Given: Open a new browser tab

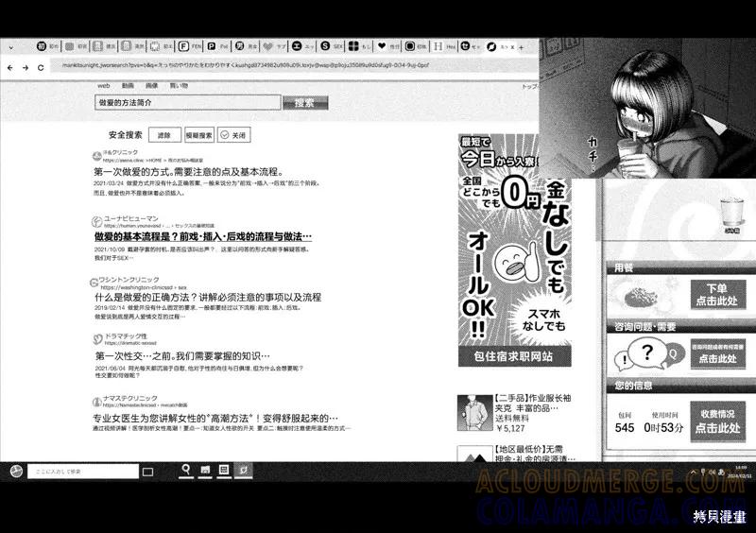Looking at the screenshot, I should pyautogui.click(x=522, y=47).
